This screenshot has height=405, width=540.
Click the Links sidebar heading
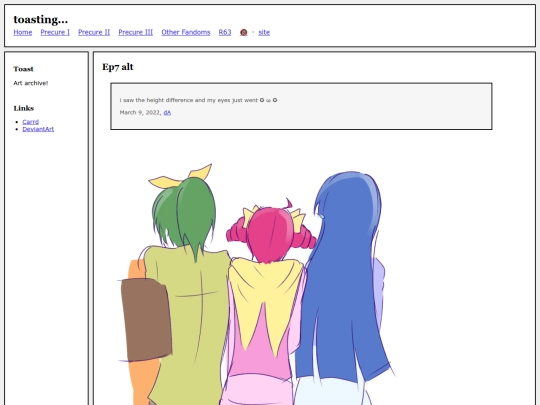(24, 108)
